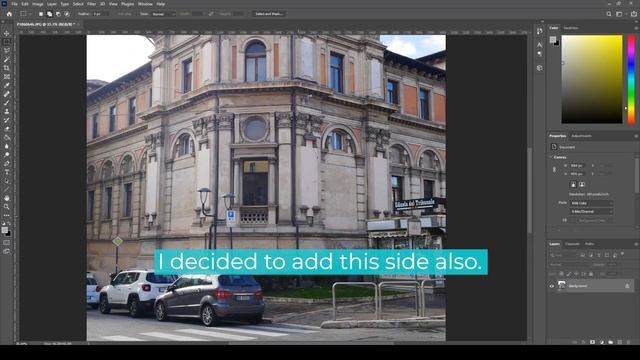The height and width of the screenshot is (360, 640).
Task: Open the Edit Toolbar three-dots button
Action: tap(7, 215)
